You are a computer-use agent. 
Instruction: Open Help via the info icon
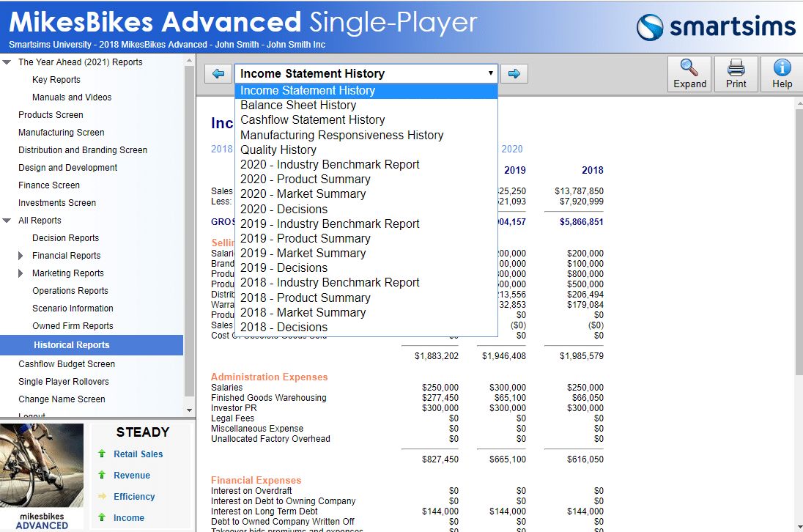pos(782,68)
